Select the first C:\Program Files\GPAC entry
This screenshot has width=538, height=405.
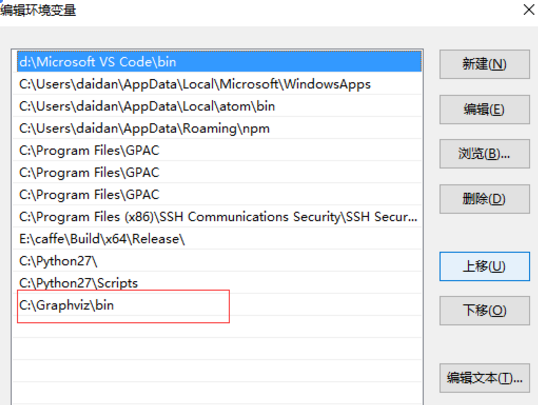pyautogui.click(x=219, y=150)
